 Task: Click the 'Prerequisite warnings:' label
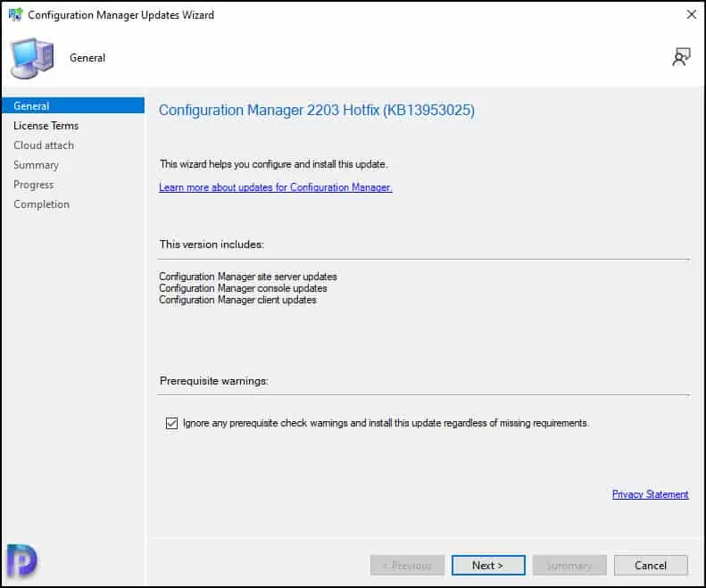click(214, 381)
